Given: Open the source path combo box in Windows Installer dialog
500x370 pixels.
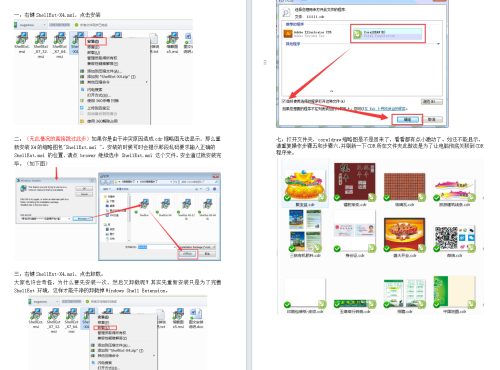Looking at the screenshot, I should [46, 219].
